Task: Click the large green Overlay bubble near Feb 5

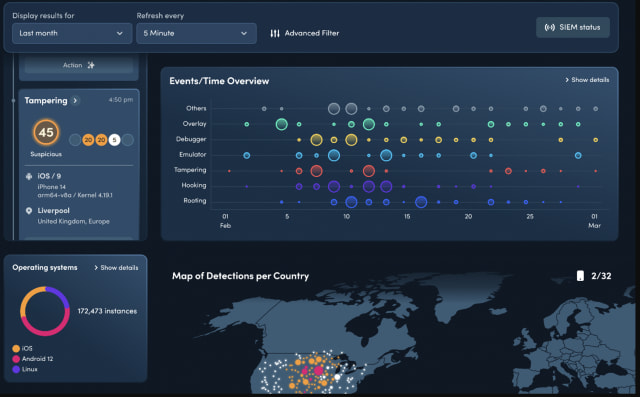Action: pos(282,124)
